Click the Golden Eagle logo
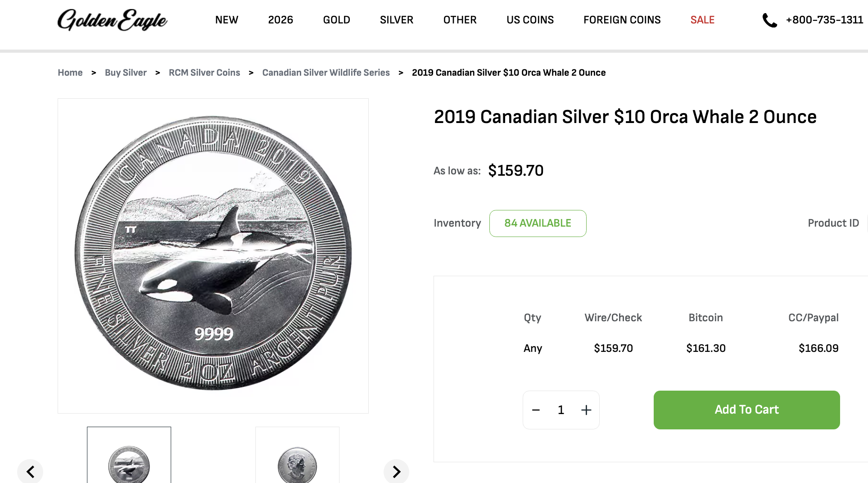The image size is (868, 483). pyautogui.click(x=112, y=20)
